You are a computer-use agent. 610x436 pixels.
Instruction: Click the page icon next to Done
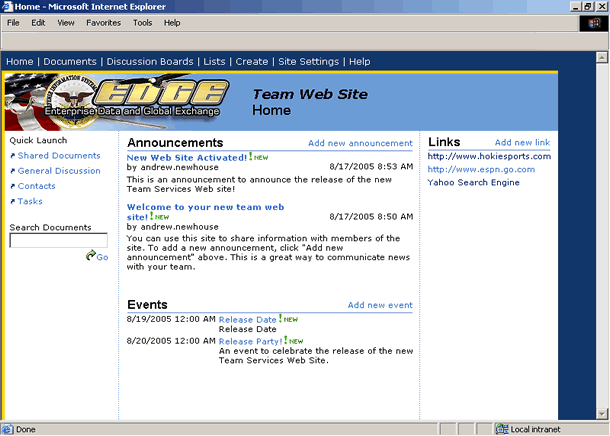coord(7,429)
